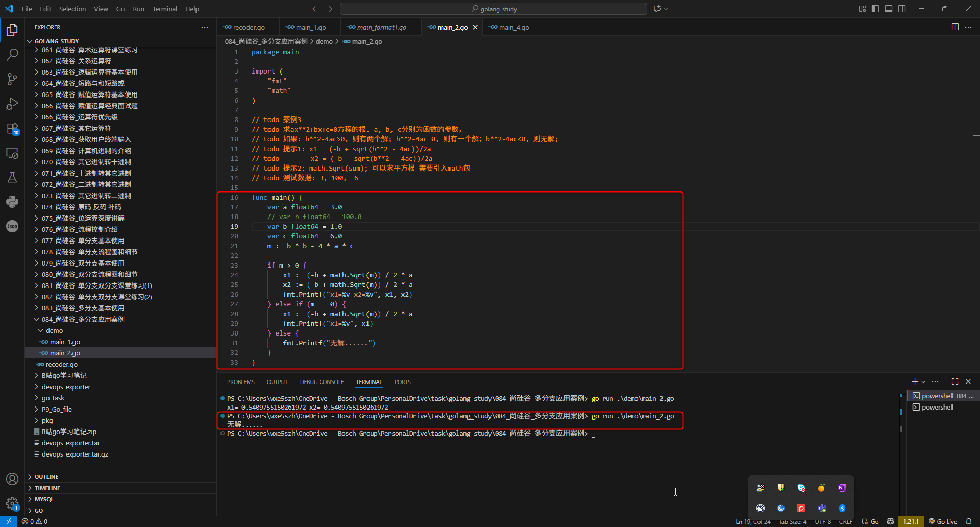Open Copilot status icon in status bar
The height and width of the screenshot is (527, 980).
(x=891, y=521)
